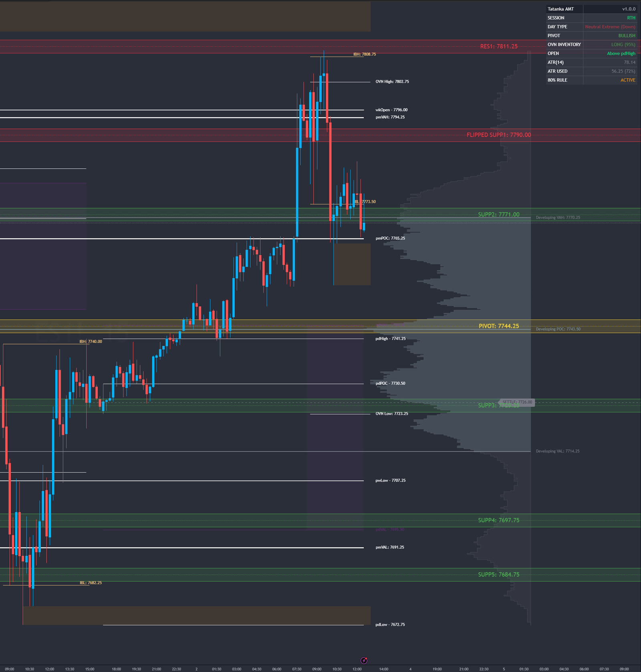The width and height of the screenshot is (641, 672).
Task: Select the pmPOC: 7765.25 label
Action: 390,238
